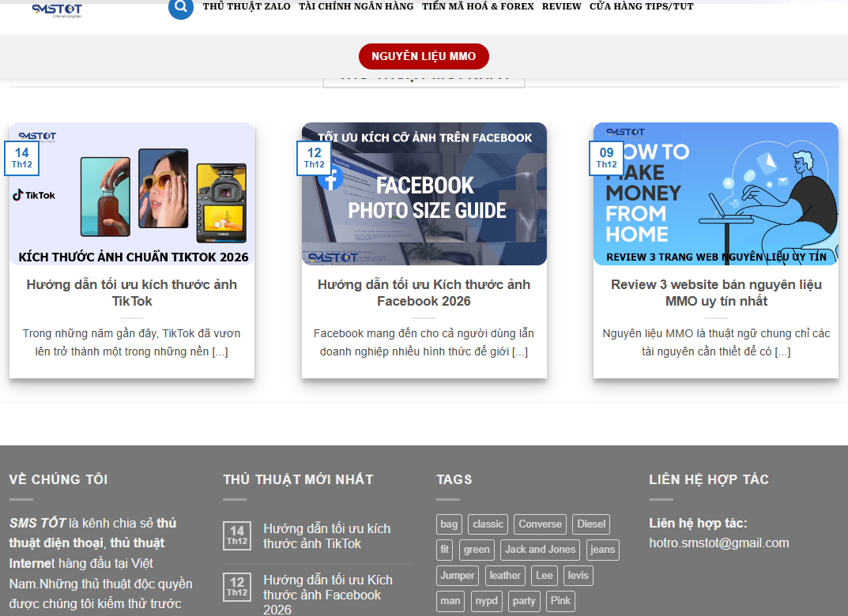Open article title Review 3 website MMO
This screenshot has width=848, height=616.
716,292
